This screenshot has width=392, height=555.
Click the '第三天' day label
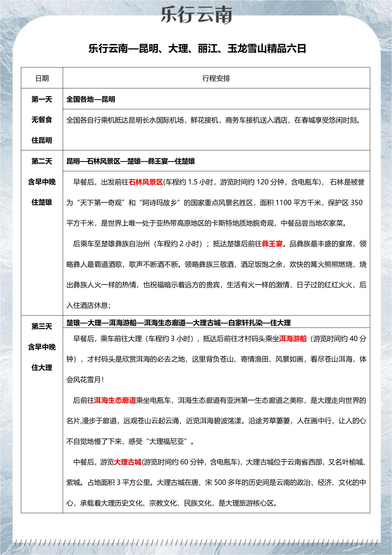coord(42,326)
